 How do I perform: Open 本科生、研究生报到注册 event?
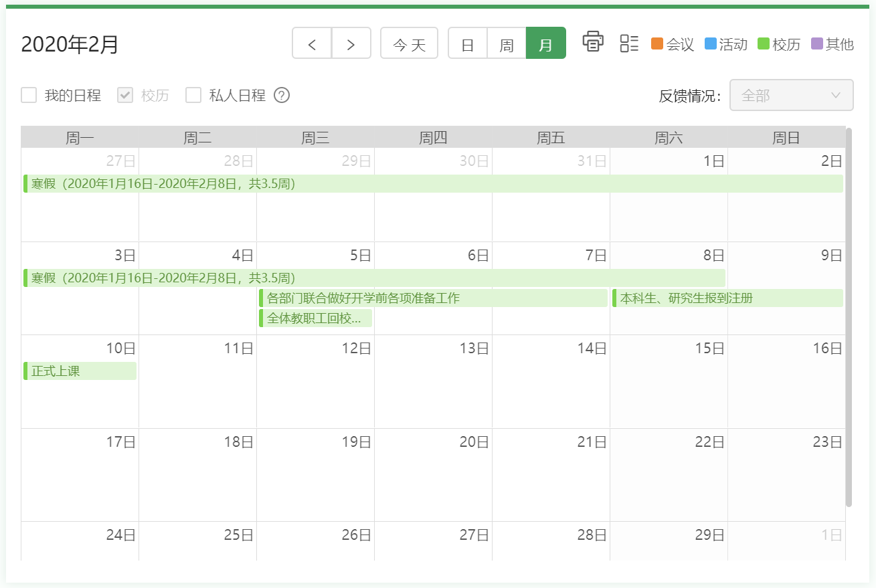727,298
